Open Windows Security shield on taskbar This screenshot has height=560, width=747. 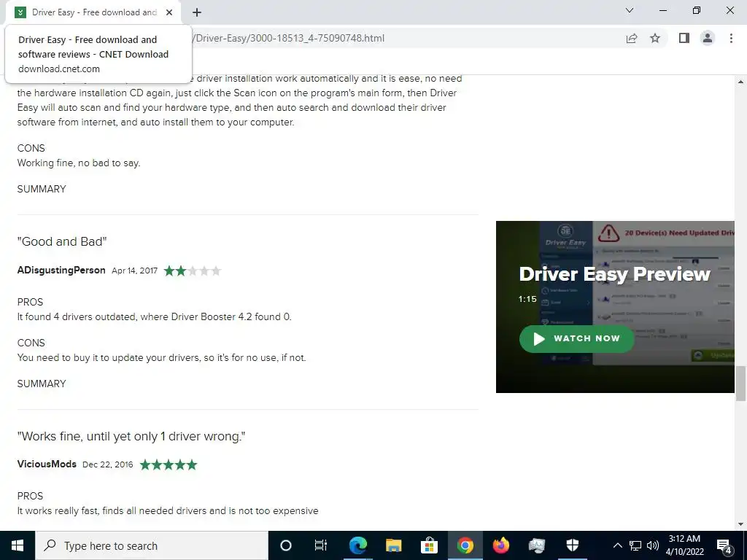572,545
